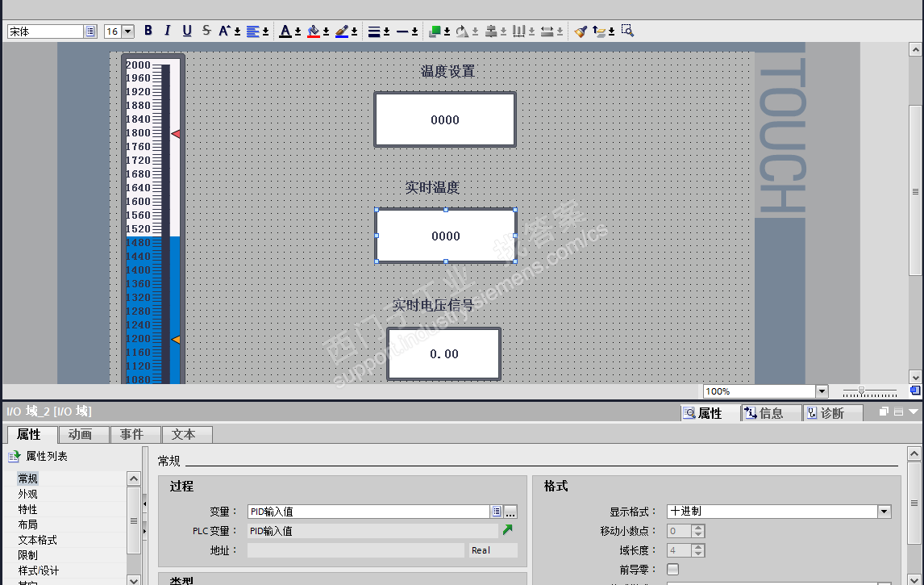The image size is (924, 585).
Task: Click the rotate object icon
Action: click(x=463, y=31)
